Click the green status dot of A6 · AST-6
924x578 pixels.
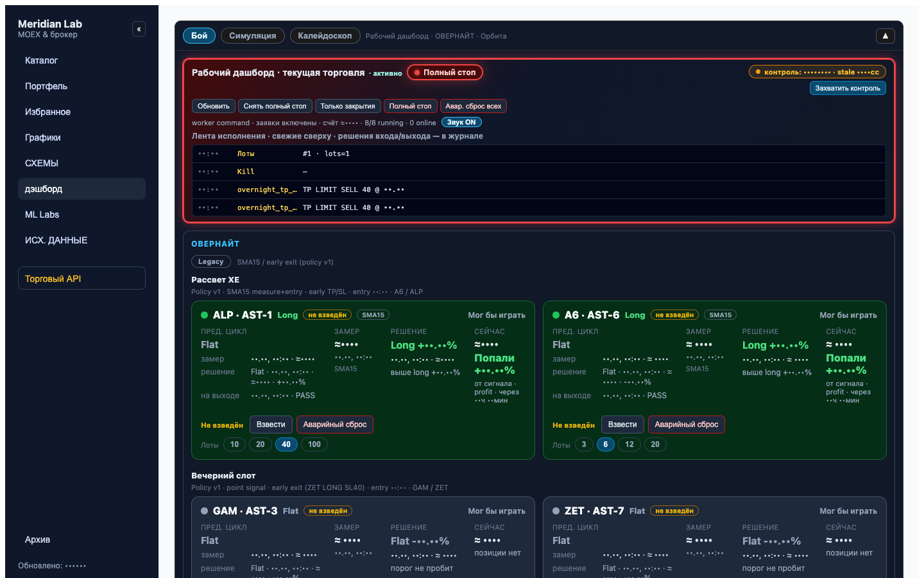(556, 315)
